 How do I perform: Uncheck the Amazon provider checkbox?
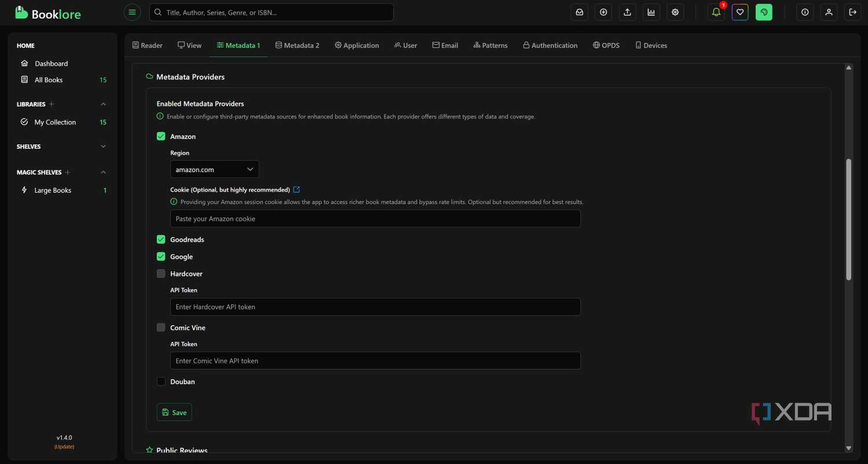point(161,137)
